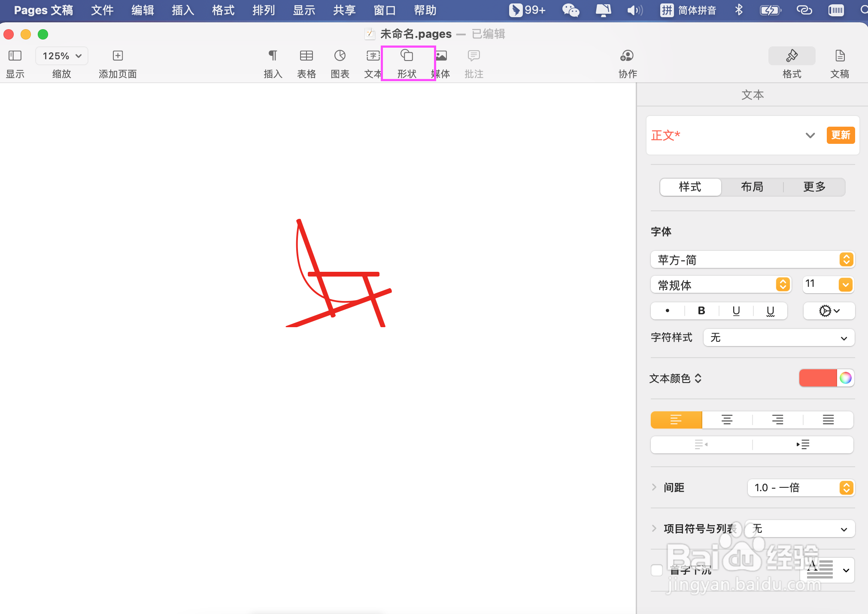Open the Chart (图表) toolbar icon
868x614 pixels.
point(340,56)
